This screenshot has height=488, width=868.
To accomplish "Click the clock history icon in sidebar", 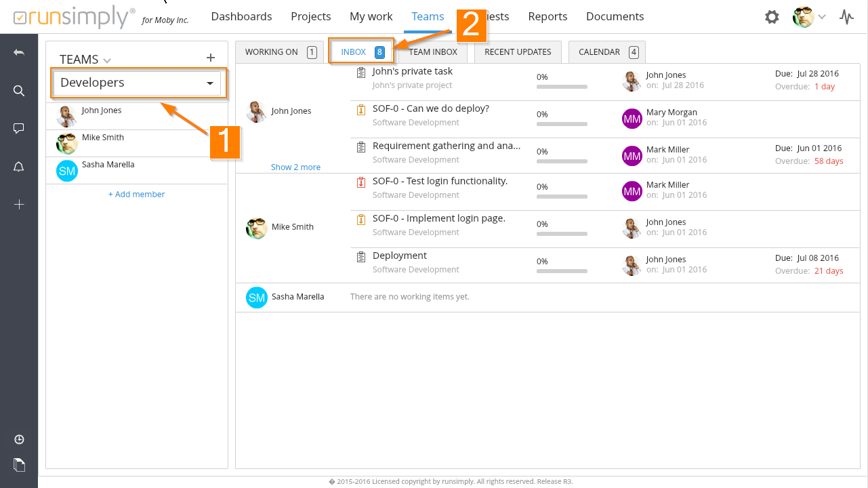I will 19,440.
